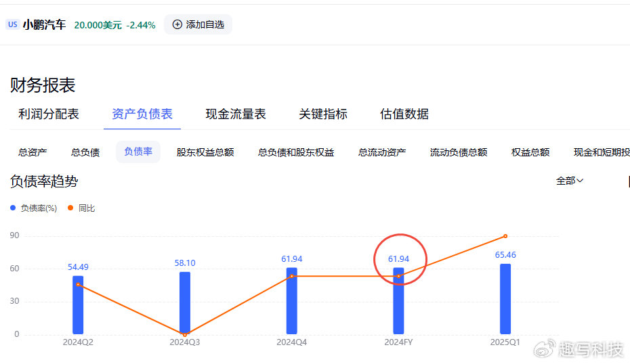Pick the 总负债和股东权益 metric
Image resolution: width=630 pixels, height=364 pixels.
pyautogui.click(x=296, y=152)
